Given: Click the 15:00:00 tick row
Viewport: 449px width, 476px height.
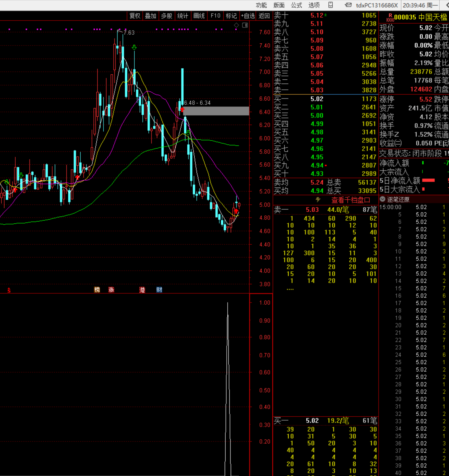Looking at the screenshot, I should (414, 207).
